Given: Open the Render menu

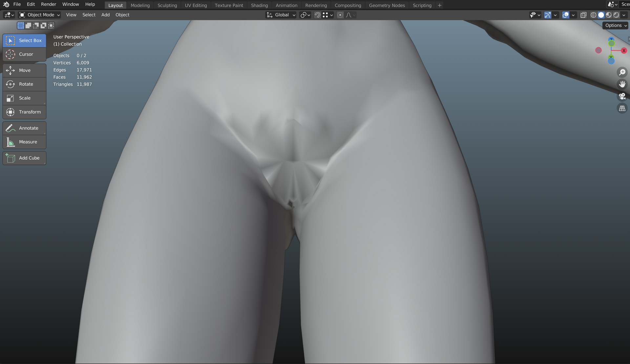Looking at the screenshot, I should pyautogui.click(x=49, y=4).
